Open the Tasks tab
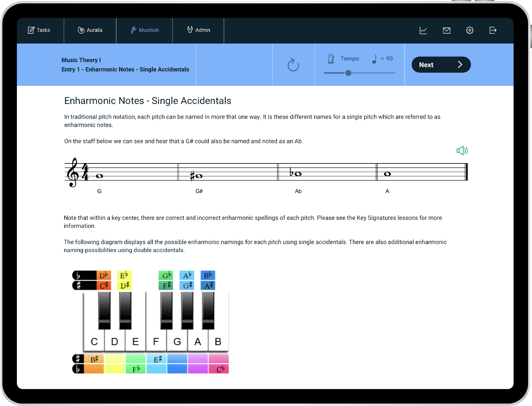 pyautogui.click(x=39, y=30)
